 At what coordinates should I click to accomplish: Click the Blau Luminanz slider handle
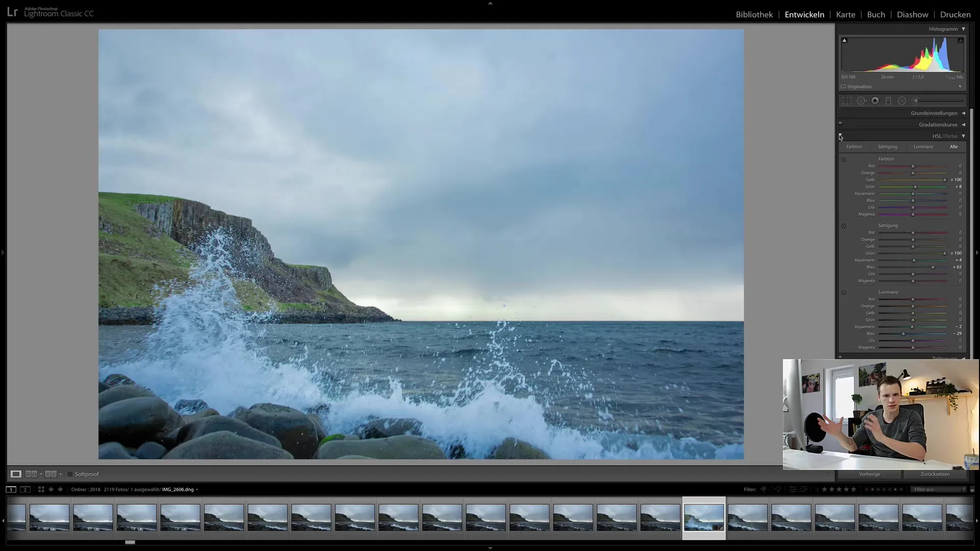tap(903, 334)
